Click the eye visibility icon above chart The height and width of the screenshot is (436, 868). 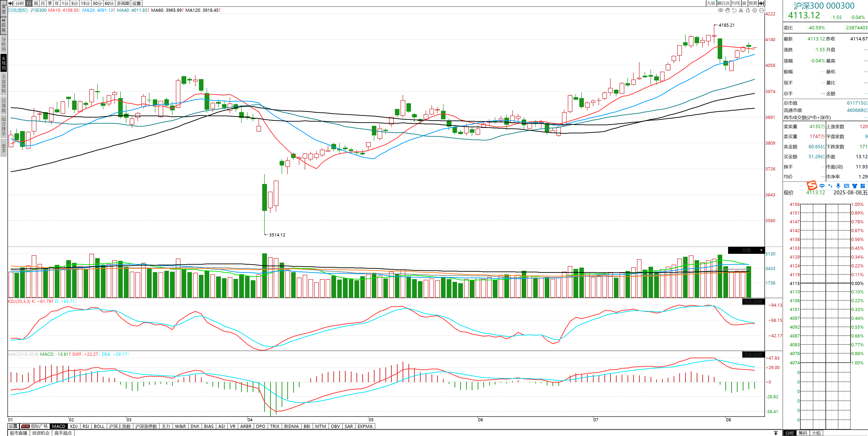(x=720, y=10)
